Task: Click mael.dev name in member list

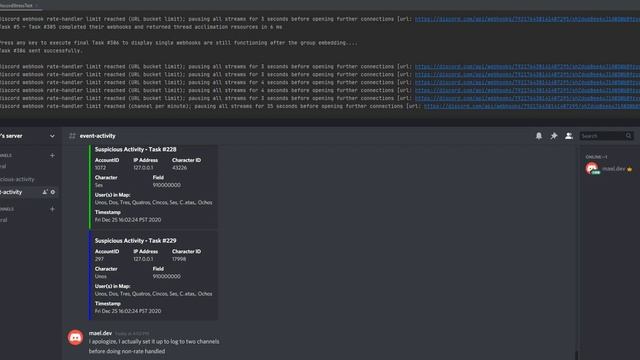Action: (x=613, y=169)
